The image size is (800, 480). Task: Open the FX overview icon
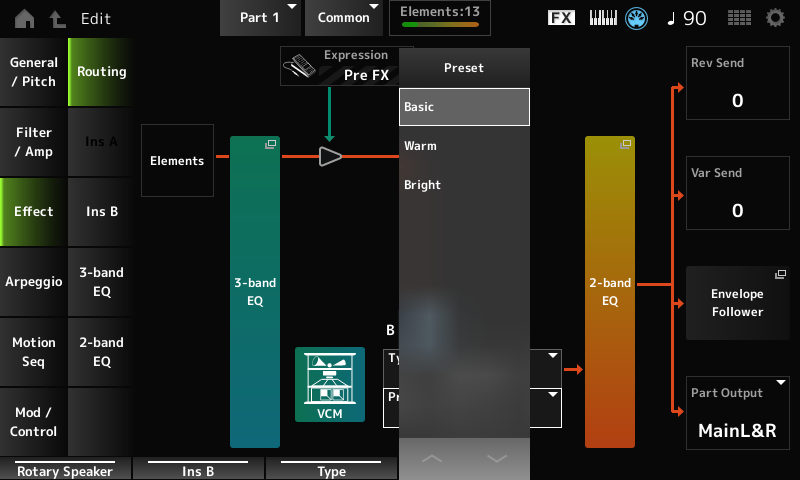[562, 18]
